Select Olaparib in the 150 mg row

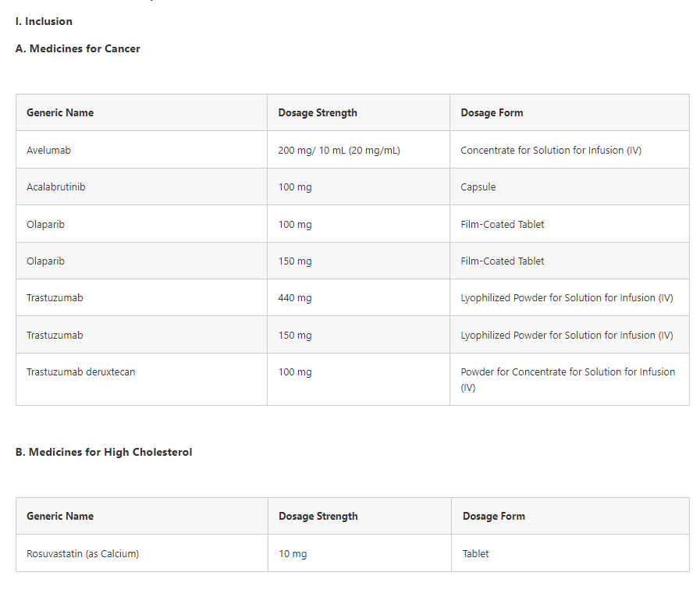click(x=45, y=261)
